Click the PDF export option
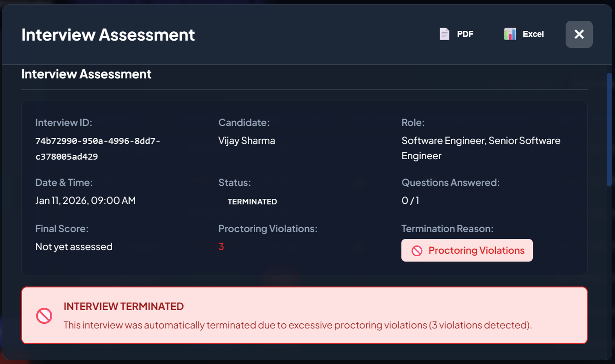 click(456, 34)
